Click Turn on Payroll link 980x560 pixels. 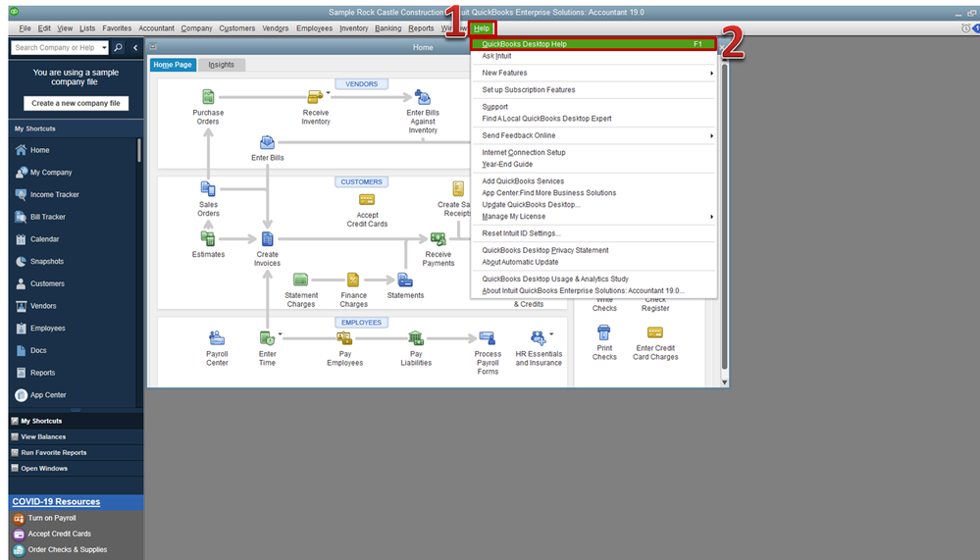[x=52, y=518]
